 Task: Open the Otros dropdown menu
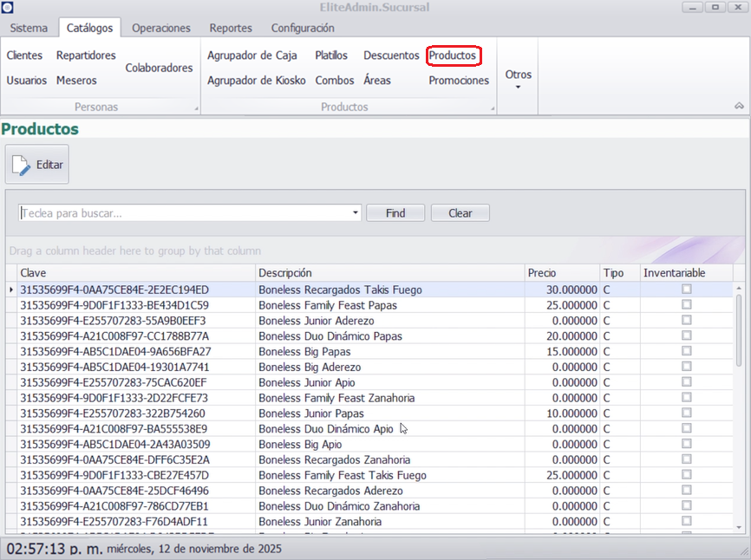pos(518,79)
